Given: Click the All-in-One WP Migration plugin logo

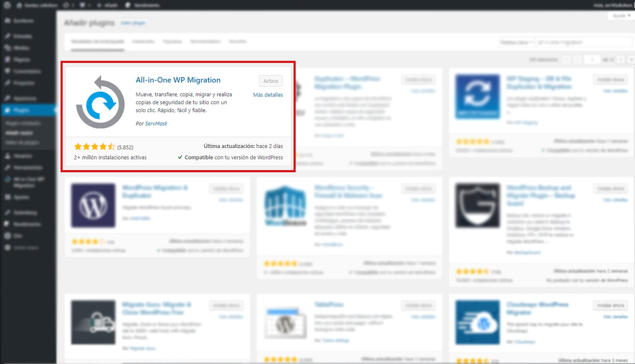Looking at the screenshot, I should click(x=100, y=102).
